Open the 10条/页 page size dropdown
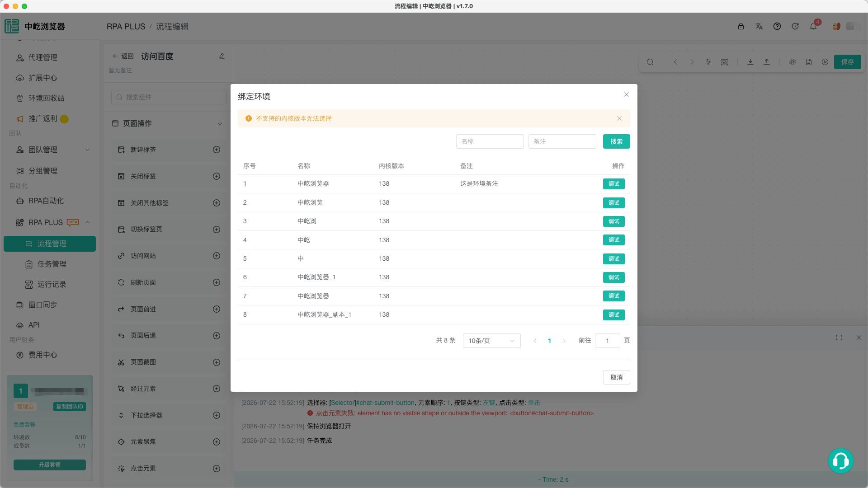This screenshot has width=868, height=488. coord(491,341)
